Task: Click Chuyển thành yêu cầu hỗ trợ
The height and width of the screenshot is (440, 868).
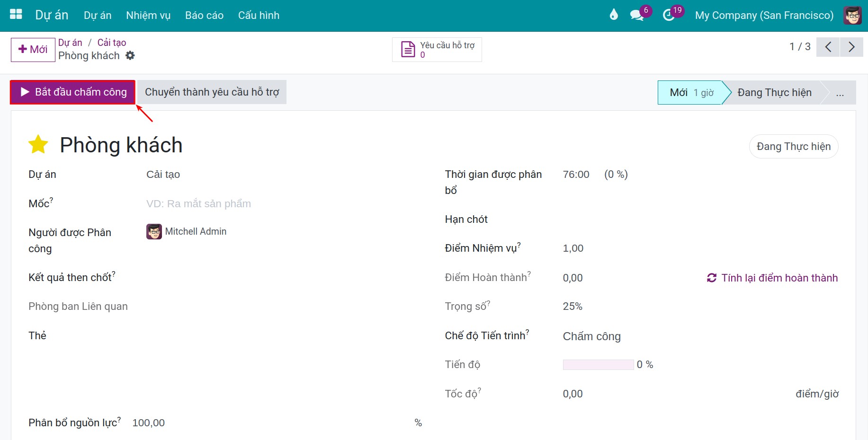Action: pos(212,92)
